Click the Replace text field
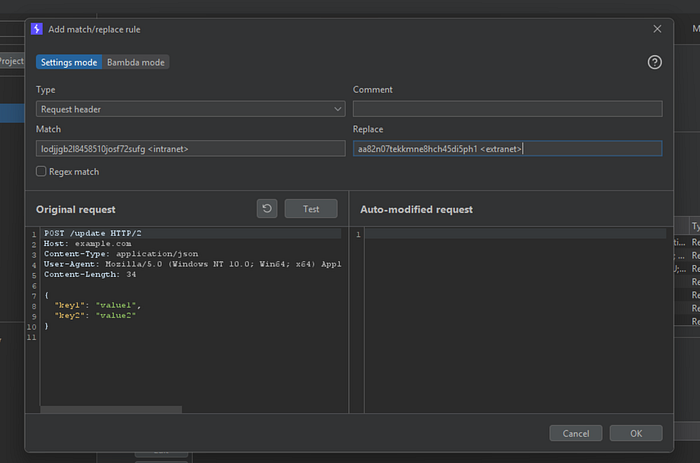The height and width of the screenshot is (463, 700). tap(508, 149)
